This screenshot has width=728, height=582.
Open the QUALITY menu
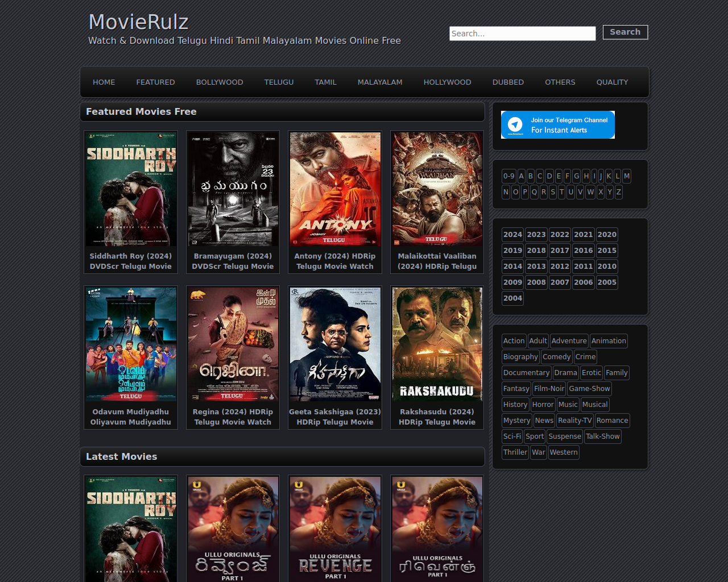613,82
